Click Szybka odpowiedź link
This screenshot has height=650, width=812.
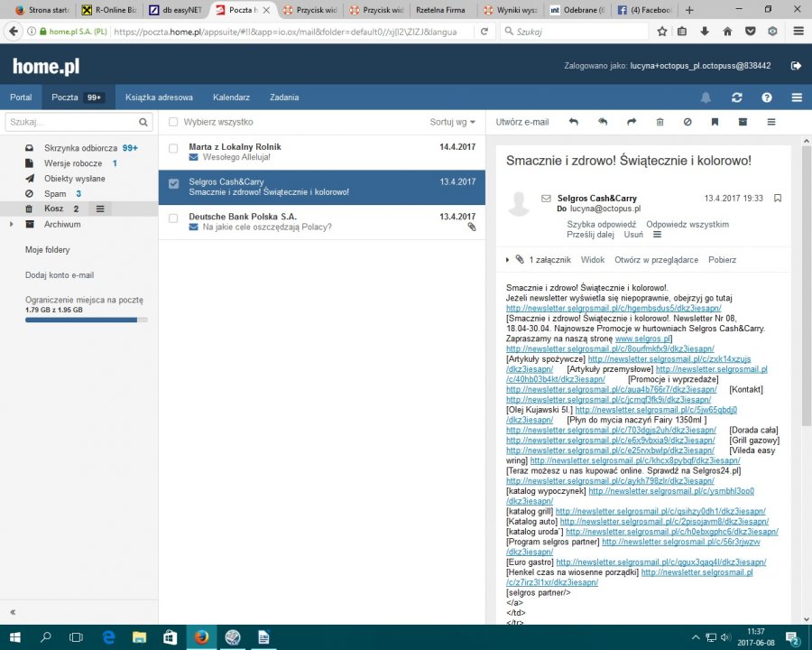(x=601, y=225)
